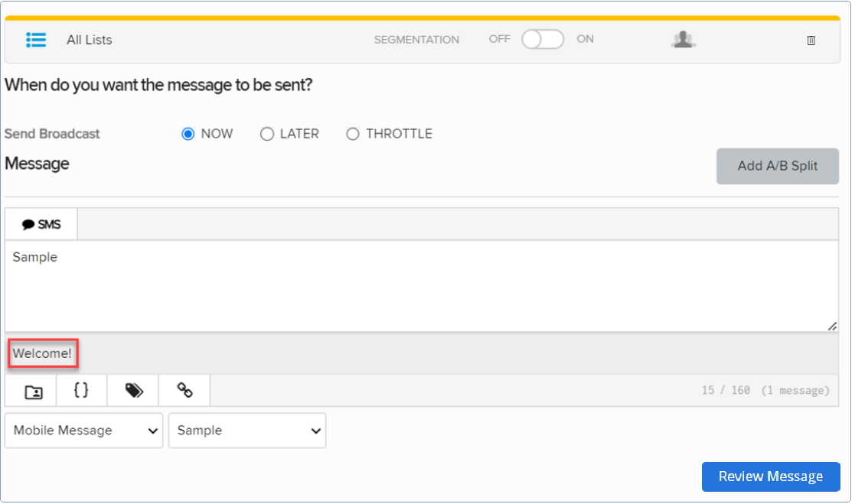
Task: Click the list icon beside All Lists
Action: coord(36,40)
